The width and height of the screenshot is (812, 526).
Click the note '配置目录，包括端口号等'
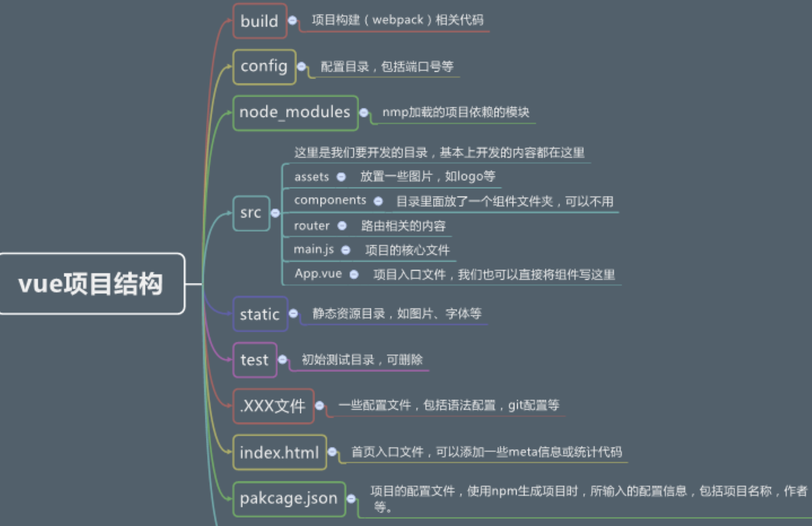coord(387,67)
